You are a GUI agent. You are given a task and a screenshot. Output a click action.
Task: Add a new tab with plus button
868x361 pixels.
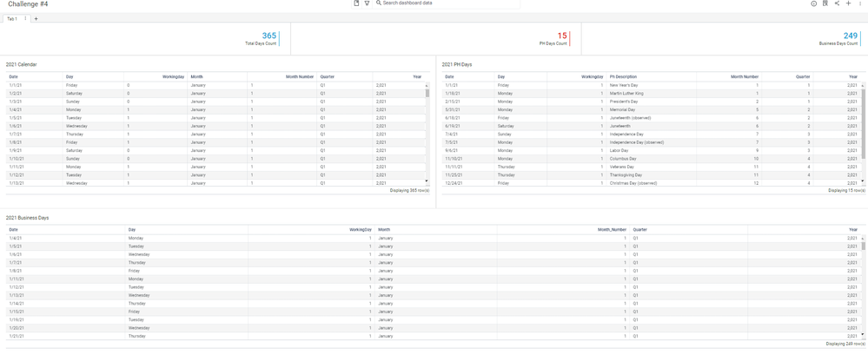click(x=36, y=18)
